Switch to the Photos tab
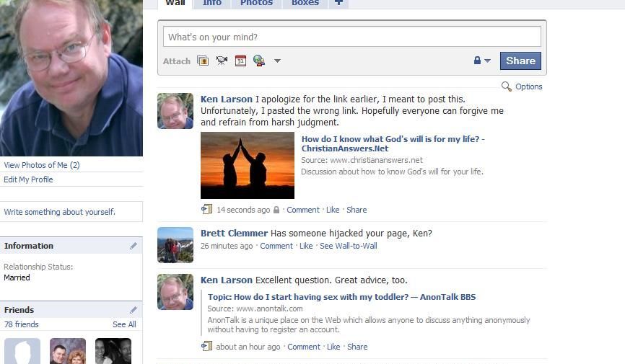This screenshot has height=364, width=625. [x=256, y=3]
